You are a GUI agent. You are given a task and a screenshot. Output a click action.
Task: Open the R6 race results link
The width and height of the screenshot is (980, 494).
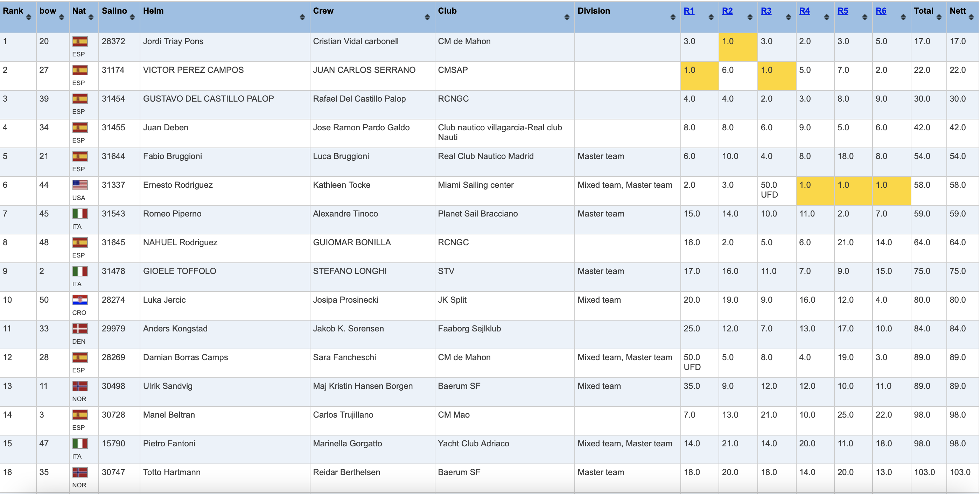pyautogui.click(x=881, y=11)
